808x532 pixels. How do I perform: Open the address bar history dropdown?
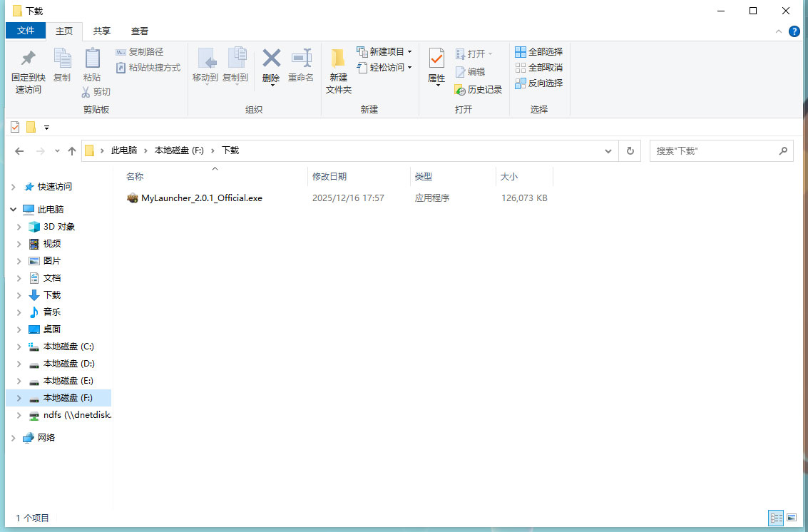point(608,150)
